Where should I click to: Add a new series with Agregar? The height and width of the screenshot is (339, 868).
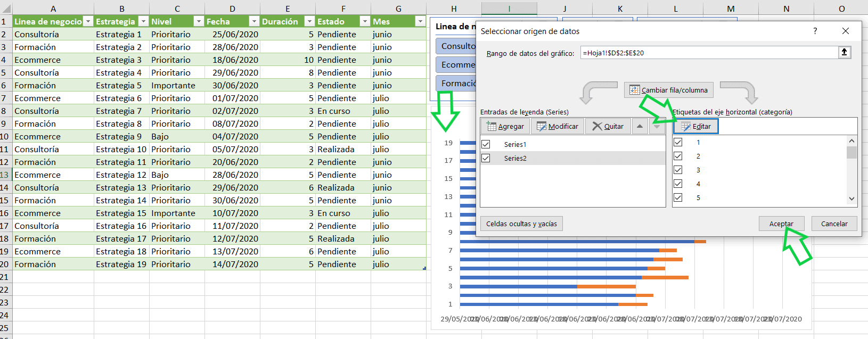[505, 126]
